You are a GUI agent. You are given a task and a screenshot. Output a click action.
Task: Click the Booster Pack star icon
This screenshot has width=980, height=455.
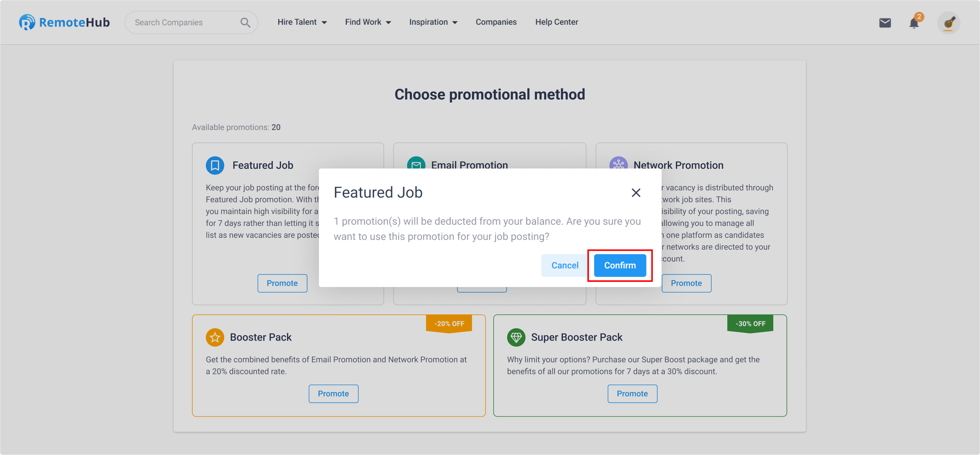[x=215, y=338]
